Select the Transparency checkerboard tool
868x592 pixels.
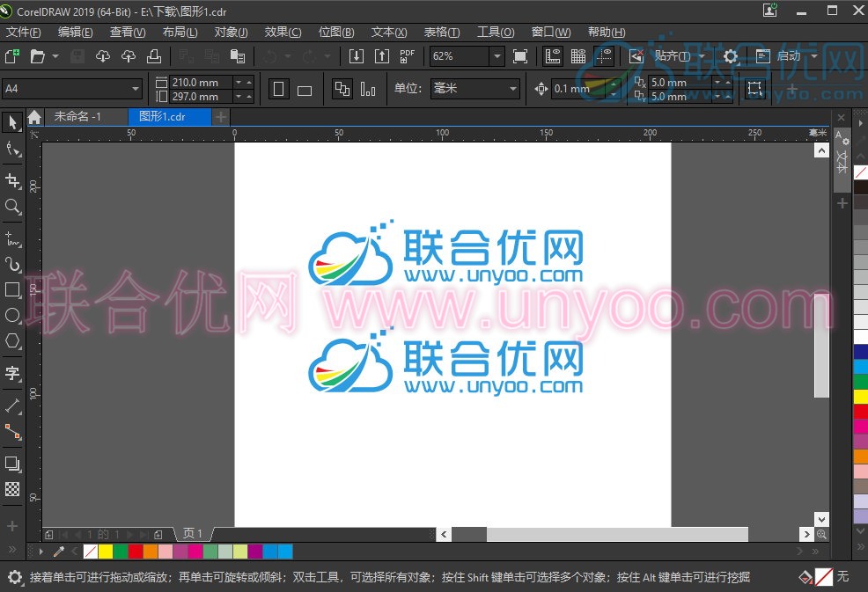[x=12, y=489]
